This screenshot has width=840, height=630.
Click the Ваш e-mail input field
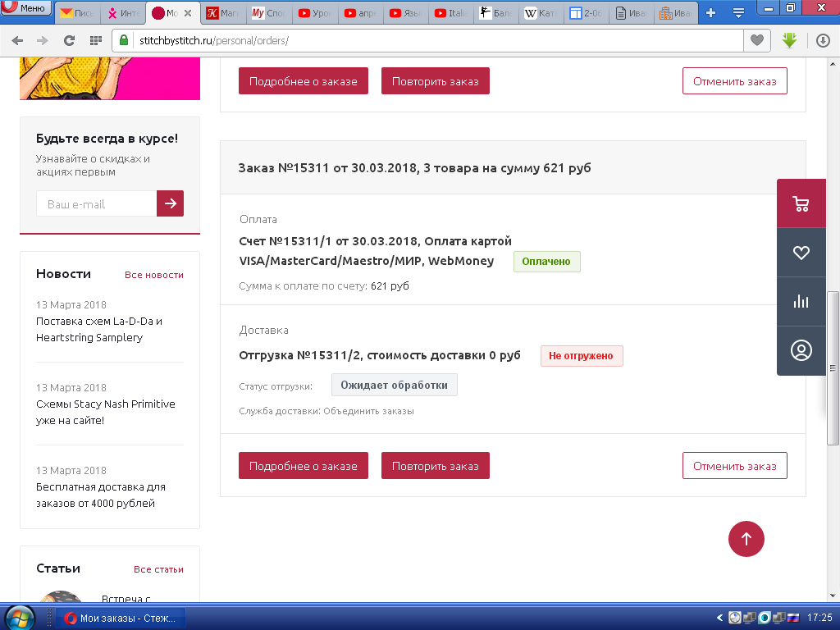click(96, 203)
